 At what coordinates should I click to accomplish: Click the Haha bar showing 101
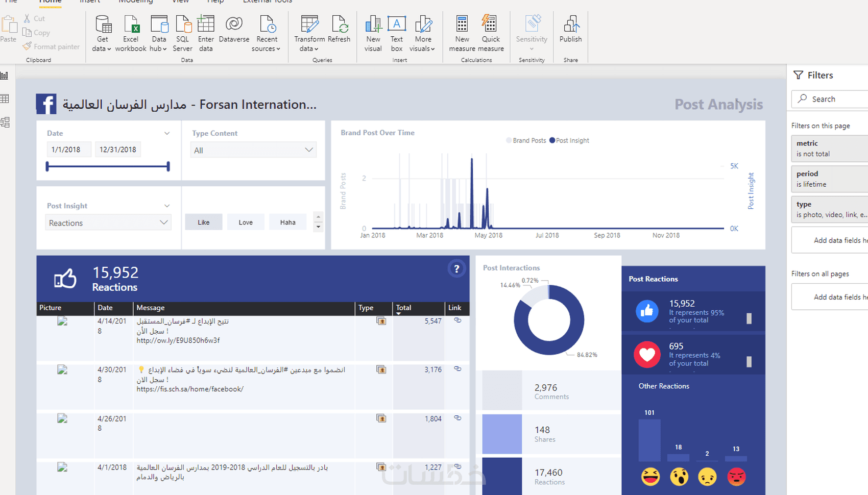649,440
